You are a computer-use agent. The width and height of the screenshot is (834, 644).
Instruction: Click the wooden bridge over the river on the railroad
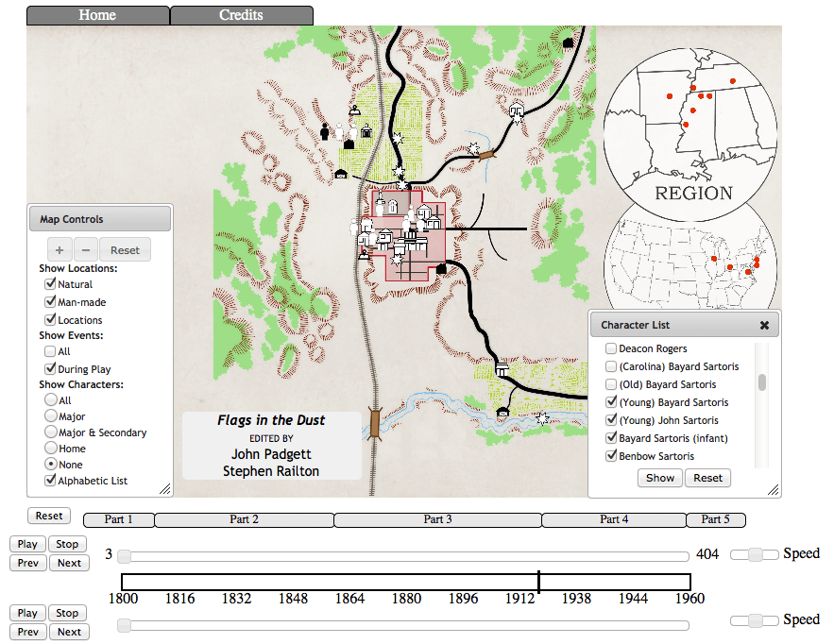click(376, 422)
